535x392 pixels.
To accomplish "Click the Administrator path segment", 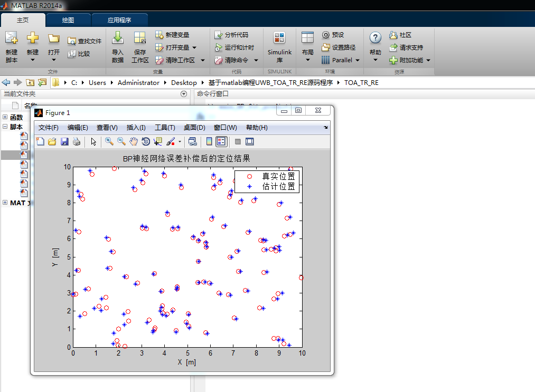I will pos(138,82).
